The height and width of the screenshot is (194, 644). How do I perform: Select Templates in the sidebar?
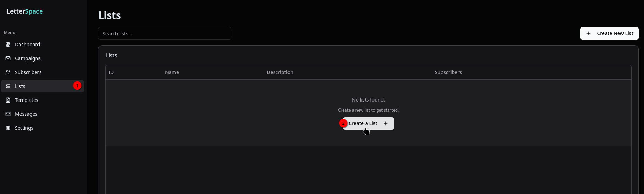coord(42,100)
